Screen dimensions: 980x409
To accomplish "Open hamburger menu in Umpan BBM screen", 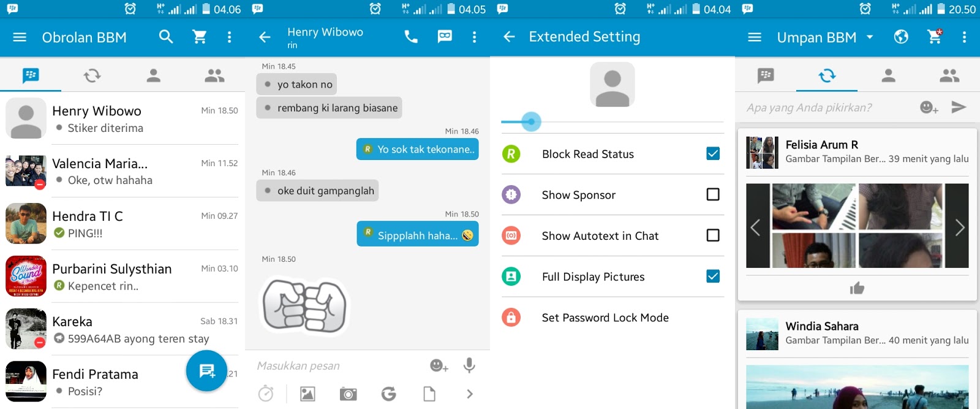I will tap(755, 37).
